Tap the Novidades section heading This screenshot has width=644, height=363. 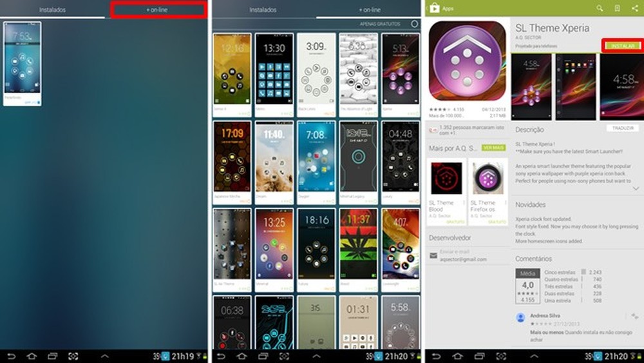pos(531,204)
